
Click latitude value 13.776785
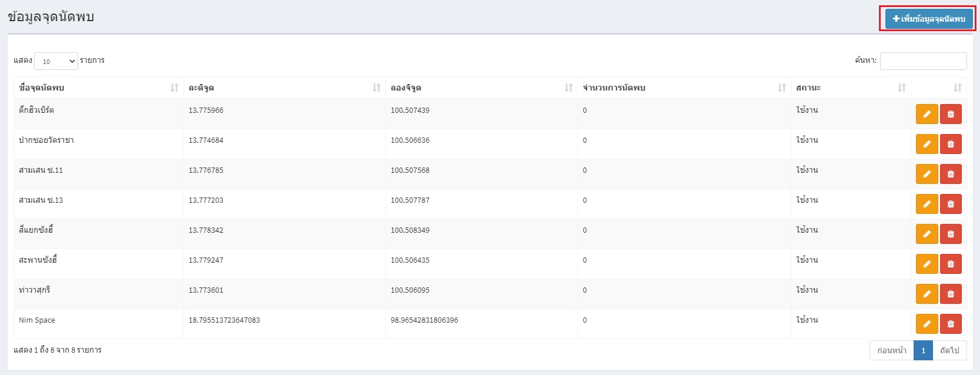tap(206, 170)
